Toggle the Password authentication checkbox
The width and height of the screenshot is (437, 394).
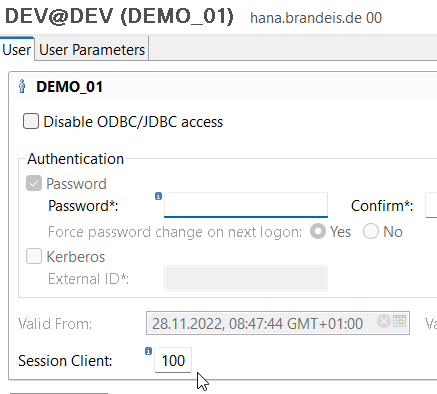[34, 183]
